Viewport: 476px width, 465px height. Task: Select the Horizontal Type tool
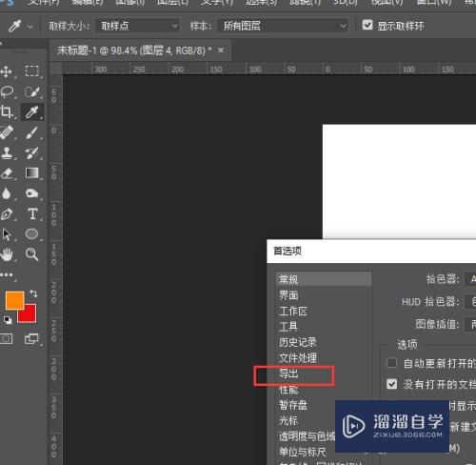pyautogui.click(x=32, y=213)
